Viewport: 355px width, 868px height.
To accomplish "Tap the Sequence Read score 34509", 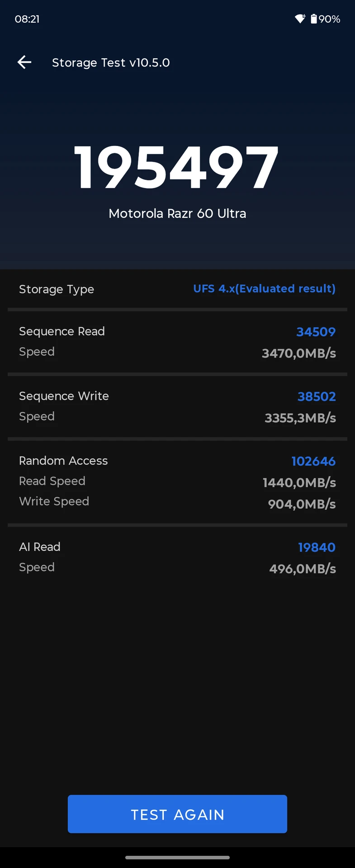I will [316, 332].
